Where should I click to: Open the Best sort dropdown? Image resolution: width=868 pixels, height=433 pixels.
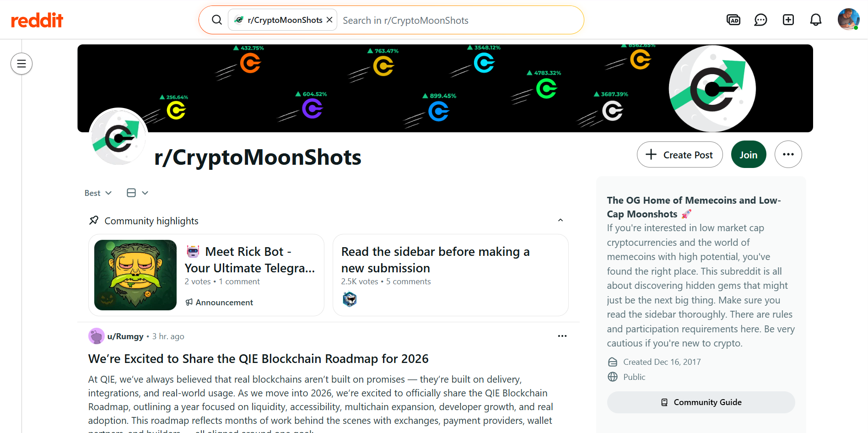[x=98, y=193]
